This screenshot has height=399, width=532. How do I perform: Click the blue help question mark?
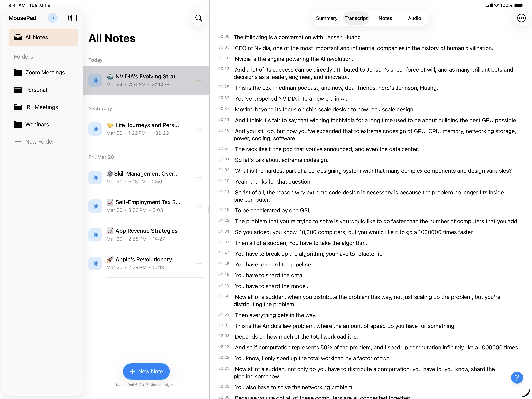click(517, 377)
